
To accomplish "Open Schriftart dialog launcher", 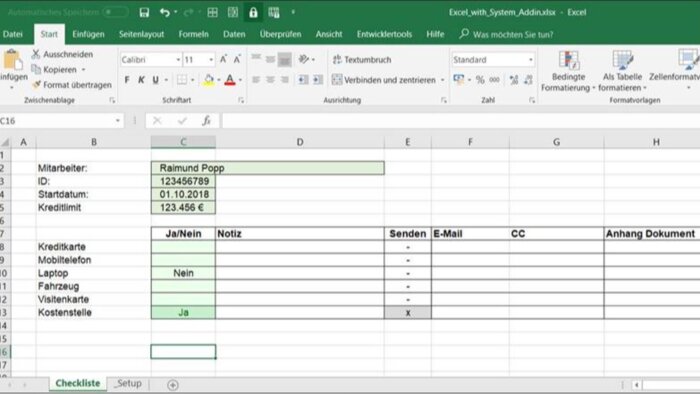I will click(241, 100).
